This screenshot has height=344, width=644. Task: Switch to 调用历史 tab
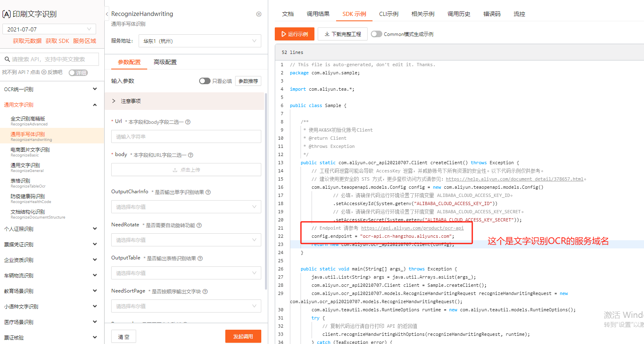459,14
